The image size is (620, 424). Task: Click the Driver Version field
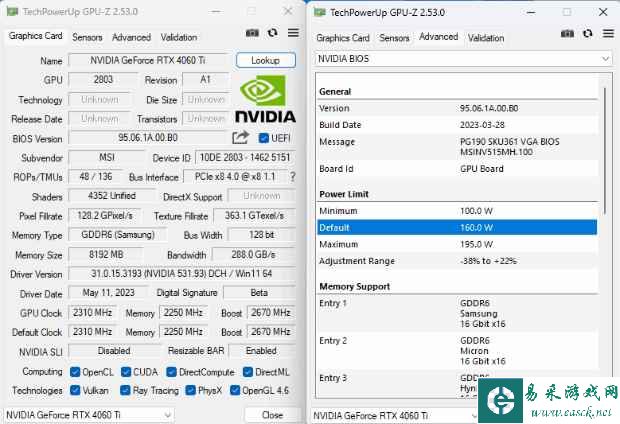(182, 274)
